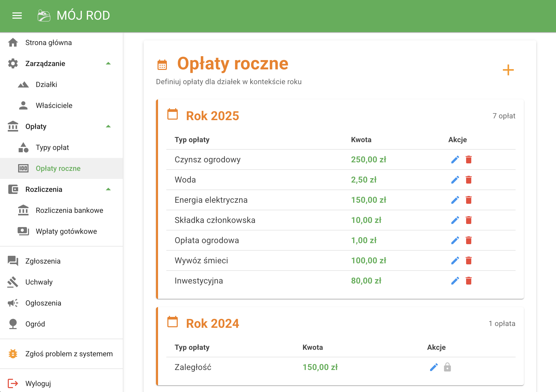556x392 pixels.
Task: Go to Typy opłat page
Action: pyautogui.click(x=52, y=147)
